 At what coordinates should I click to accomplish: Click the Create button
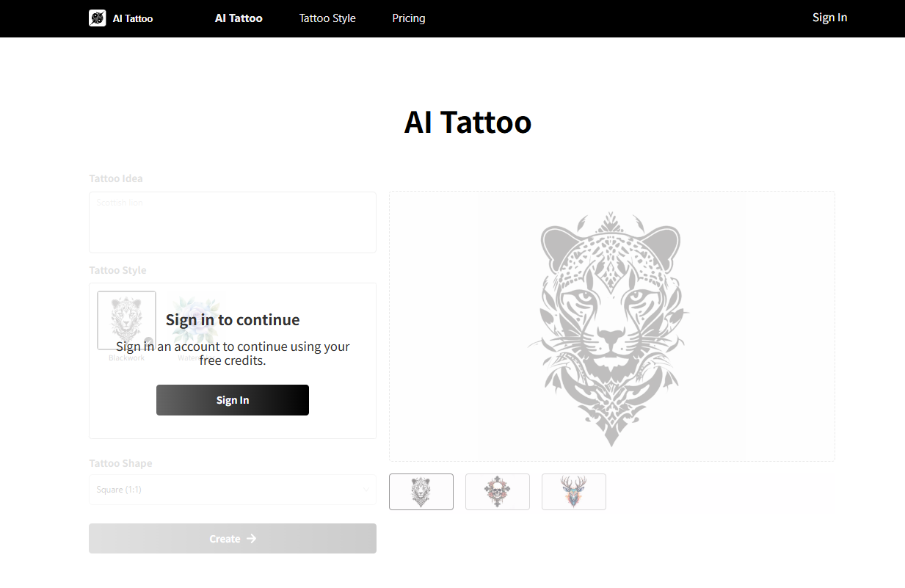click(x=233, y=539)
